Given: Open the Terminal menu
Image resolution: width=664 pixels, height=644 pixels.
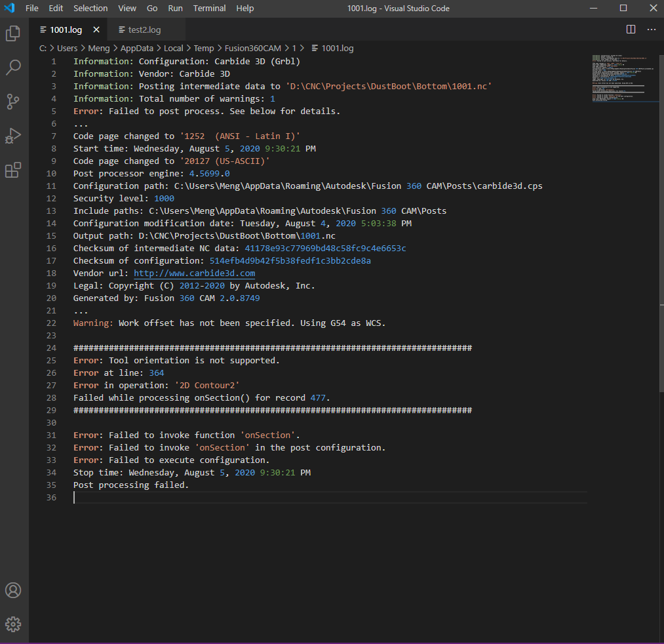Looking at the screenshot, I should tap(210, 8).
